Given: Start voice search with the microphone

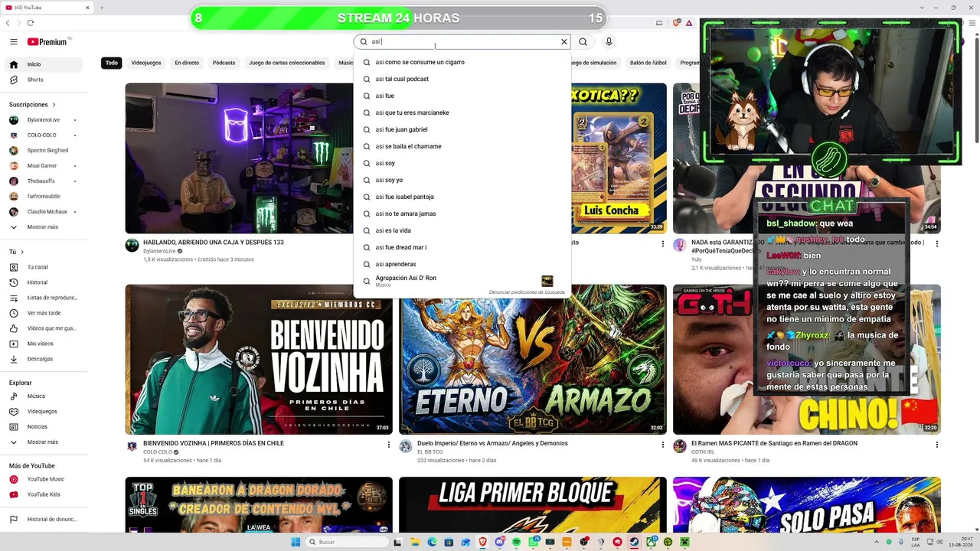Looking at the screenshot, I should [609, 42].
